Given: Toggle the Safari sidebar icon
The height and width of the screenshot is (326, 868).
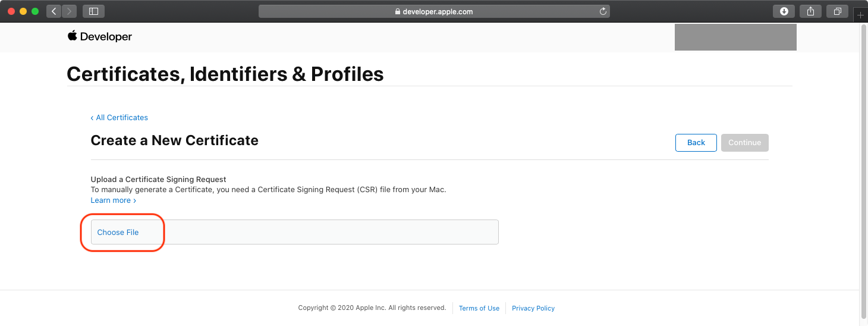Looking at the screenshot, I should click(x=93, y=11).
